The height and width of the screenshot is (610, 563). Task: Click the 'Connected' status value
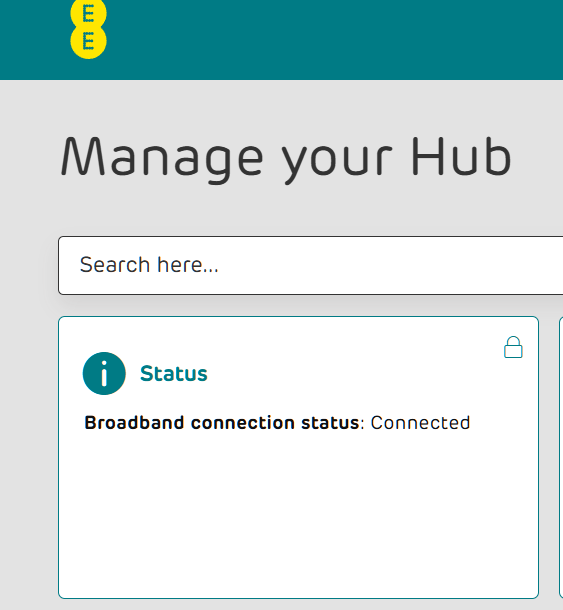[420, 423]
